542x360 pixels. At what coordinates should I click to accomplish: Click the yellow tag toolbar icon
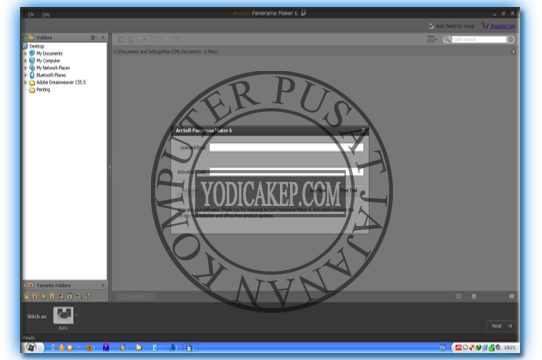click(167, 39)
